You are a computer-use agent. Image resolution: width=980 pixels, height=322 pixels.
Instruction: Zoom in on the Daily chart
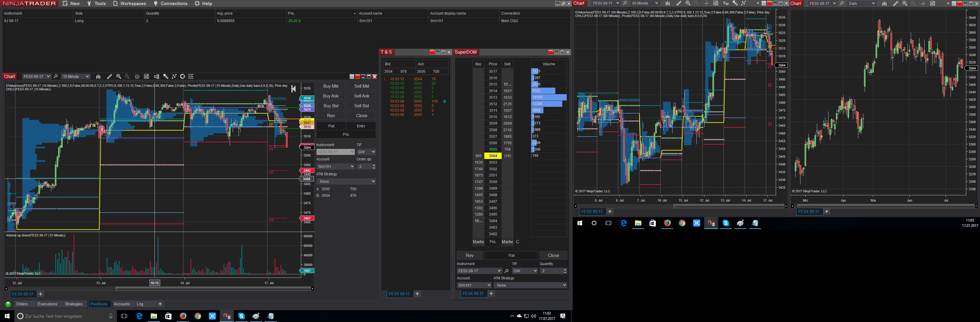click(x=905, y=3)
